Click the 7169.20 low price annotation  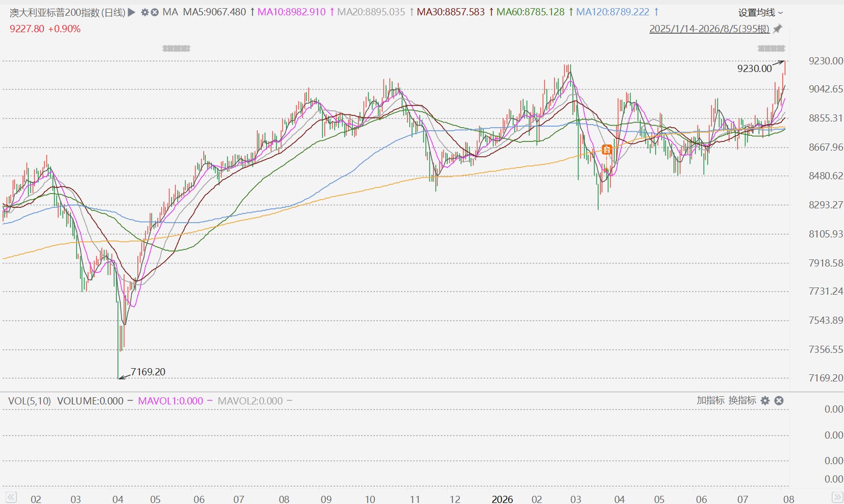(148, 372)
